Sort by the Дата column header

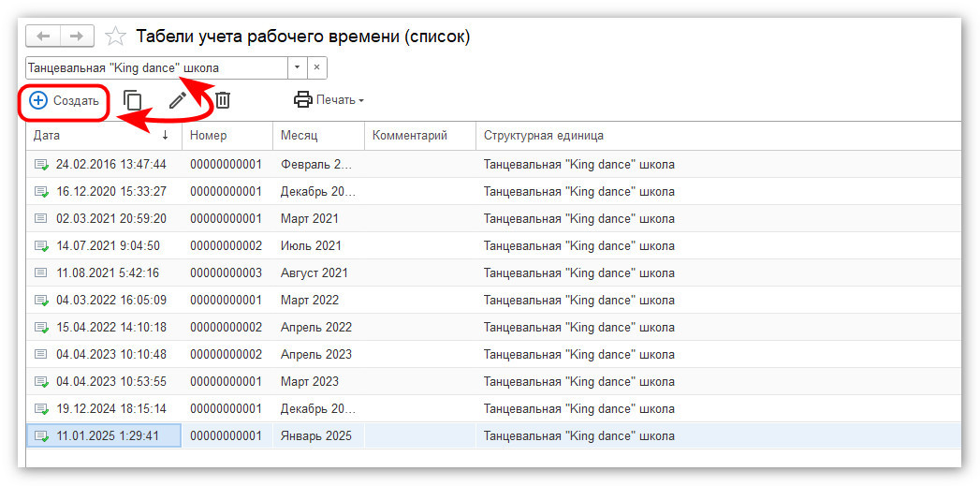pyautogui.click(x=104, y=136)
